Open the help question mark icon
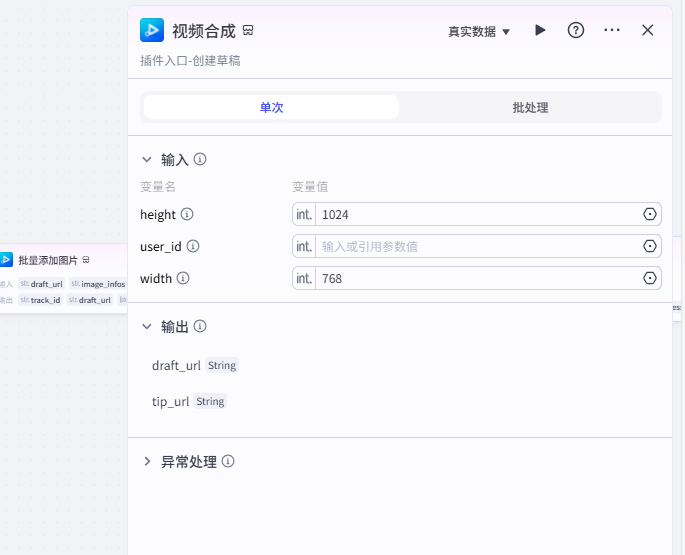This screenshot has height=555, width=685. pyautogui.click(x=576, y=30)
